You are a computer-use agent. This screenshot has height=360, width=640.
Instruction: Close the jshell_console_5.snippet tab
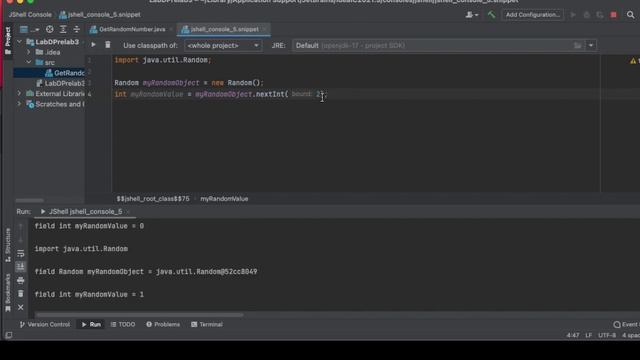click(x=264, y=29)
